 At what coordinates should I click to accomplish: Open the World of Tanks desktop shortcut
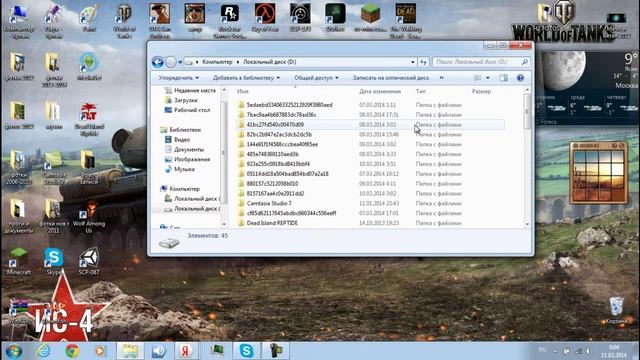[124, 21]
